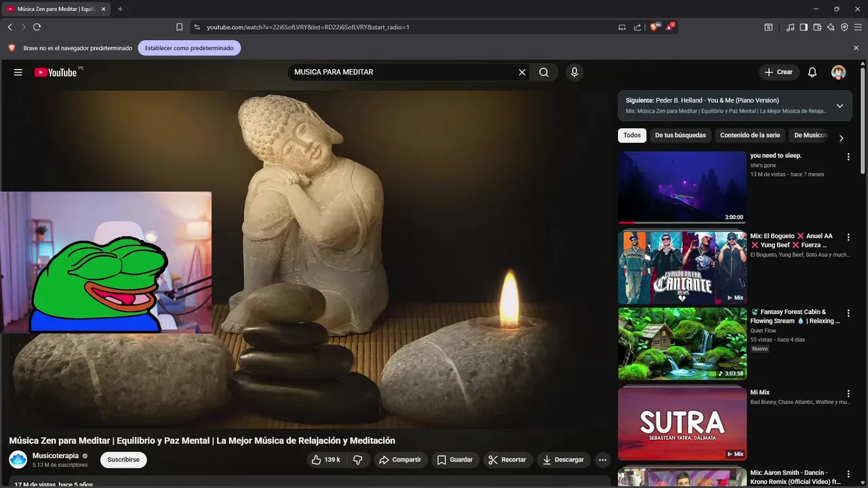Open the Brave Wallet icon
Screen dimensions: 868x488
817,27
